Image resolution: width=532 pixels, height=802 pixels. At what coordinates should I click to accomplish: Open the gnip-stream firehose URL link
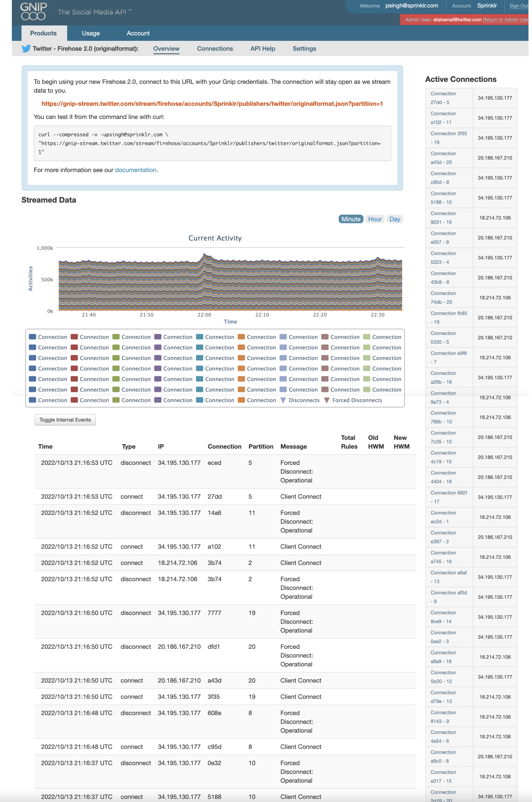(212, 104)
